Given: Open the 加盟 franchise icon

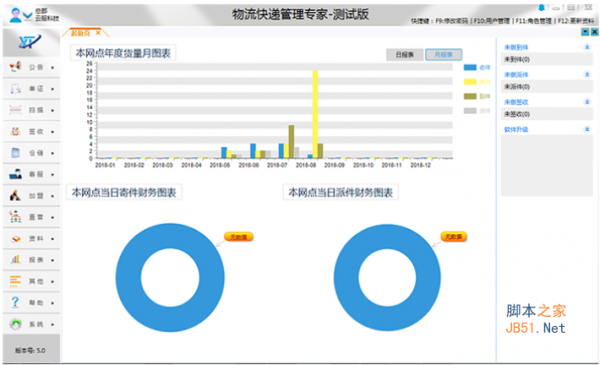Looking at the screenshot, I should pyautogui.click(x=15, y=196).
